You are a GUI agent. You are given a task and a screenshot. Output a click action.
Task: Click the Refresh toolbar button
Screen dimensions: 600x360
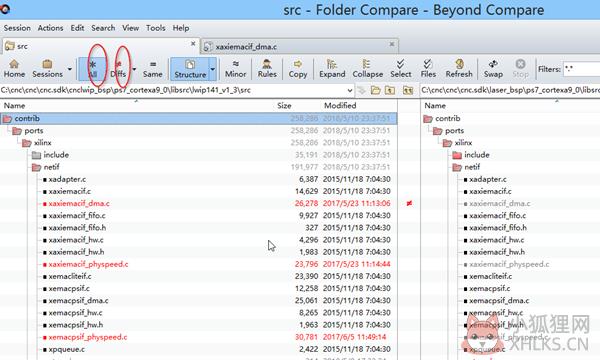pos(459,69)
